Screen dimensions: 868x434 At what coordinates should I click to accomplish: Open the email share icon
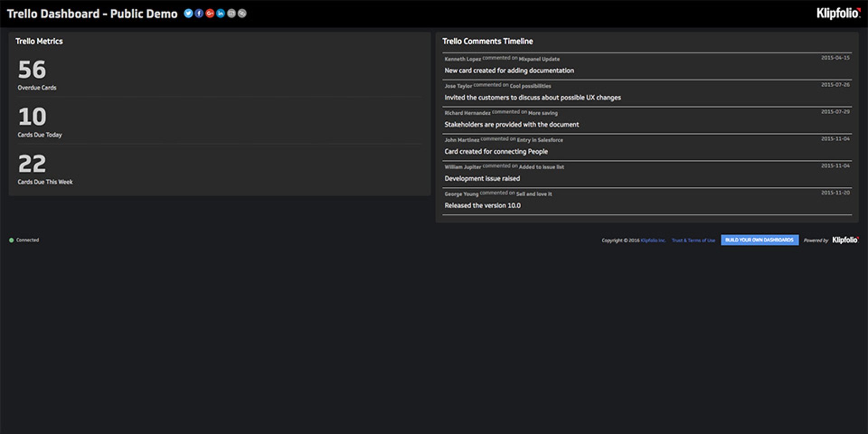tap(231, 14)
